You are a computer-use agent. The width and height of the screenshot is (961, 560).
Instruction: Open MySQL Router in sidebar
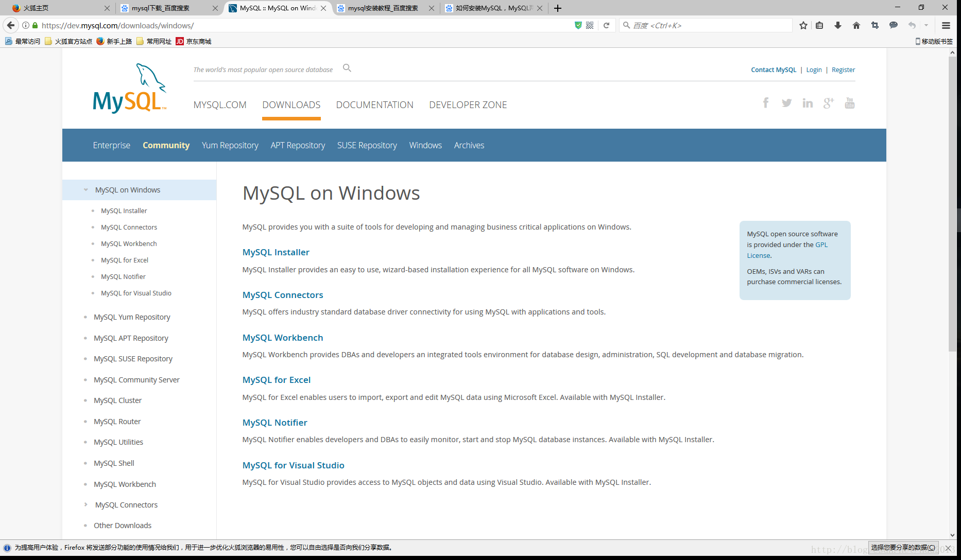117,422
